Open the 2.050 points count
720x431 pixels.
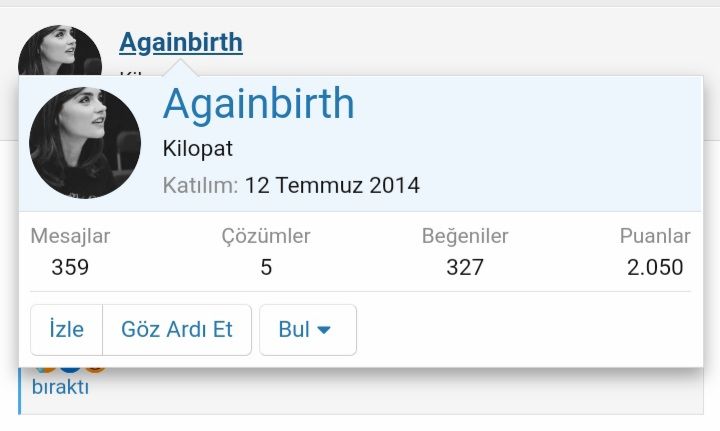655,267
